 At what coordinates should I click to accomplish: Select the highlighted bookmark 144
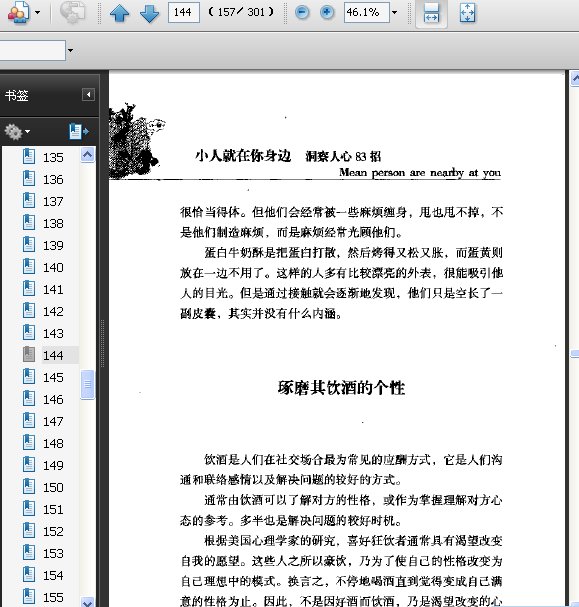coord(53,355)
